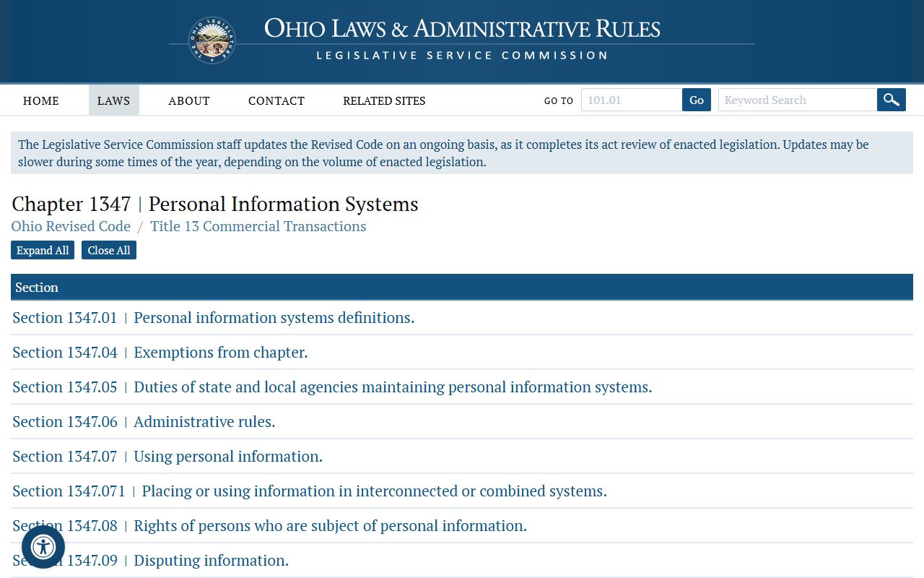
Task: Click the Chapter 1347 Personal Information Systems heading
Action: (x=215, y=204)
